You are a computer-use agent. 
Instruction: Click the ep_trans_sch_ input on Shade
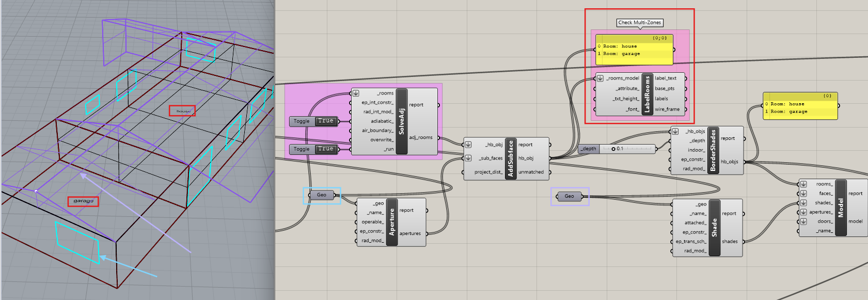coord(691,241)
